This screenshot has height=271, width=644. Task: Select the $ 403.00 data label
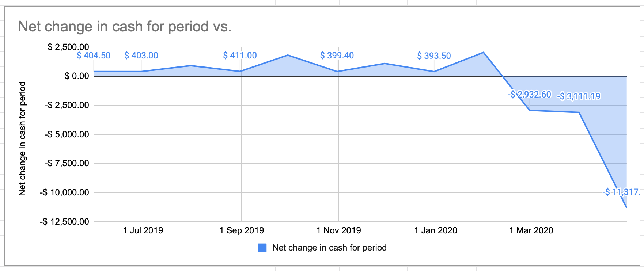pyautogui.click(x=141, y=56)
